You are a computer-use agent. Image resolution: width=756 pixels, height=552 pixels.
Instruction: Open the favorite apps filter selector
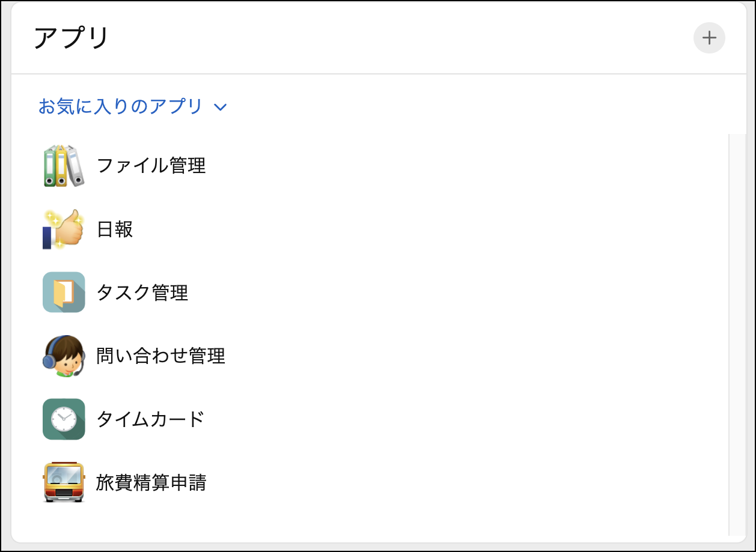[x=132, y=107]
